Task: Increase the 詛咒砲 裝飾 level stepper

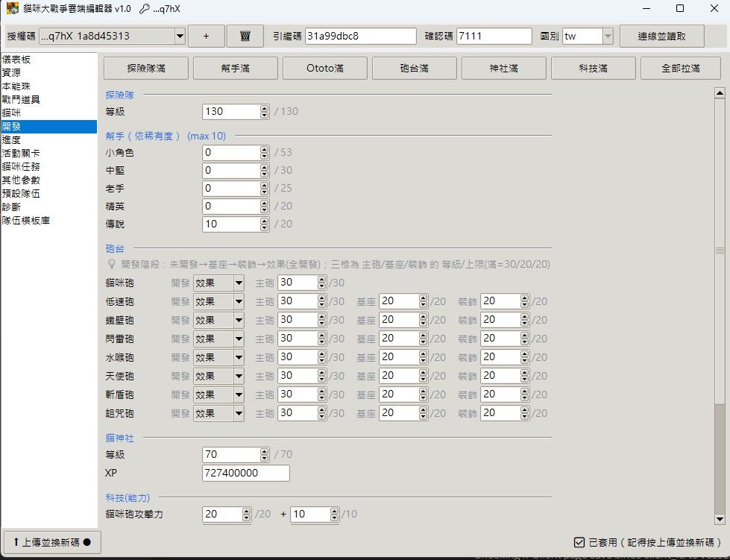Action: coord(525,409)
